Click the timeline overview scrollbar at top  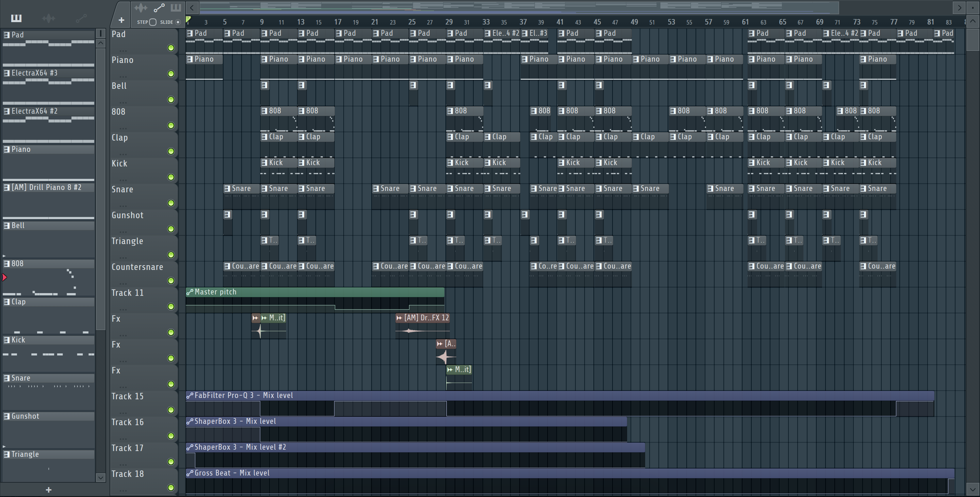(519, 7)
